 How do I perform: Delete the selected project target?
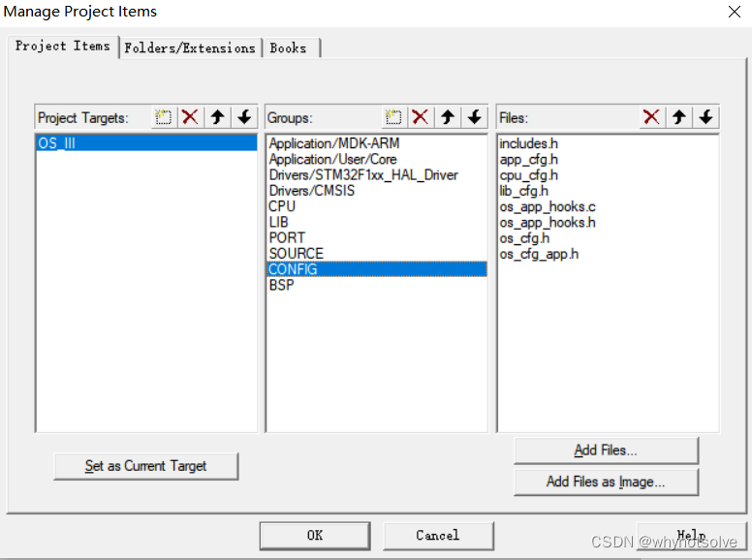click(190, 117)
